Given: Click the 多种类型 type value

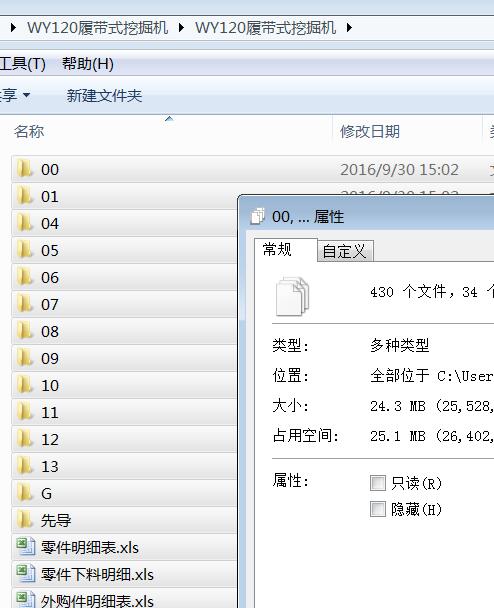Looking at the screenshot, I should 400,345.
